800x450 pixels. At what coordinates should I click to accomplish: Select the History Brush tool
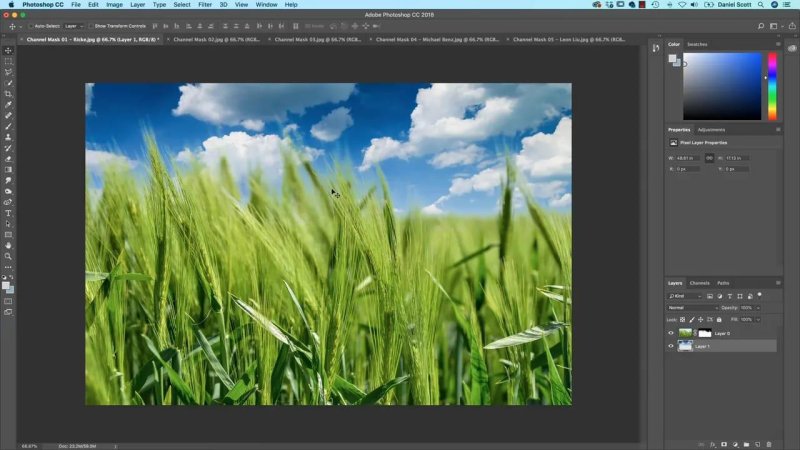click(8, 148)
